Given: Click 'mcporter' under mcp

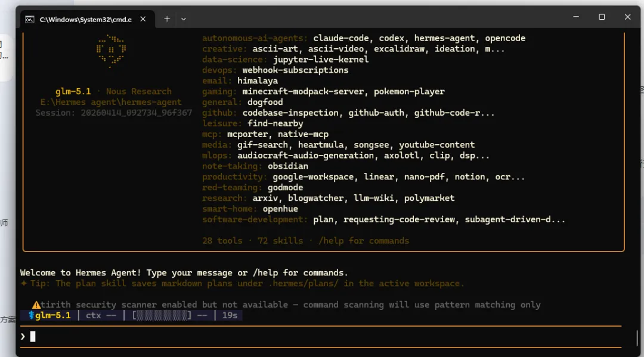Looking at the screenshot, I should point(247,134).
